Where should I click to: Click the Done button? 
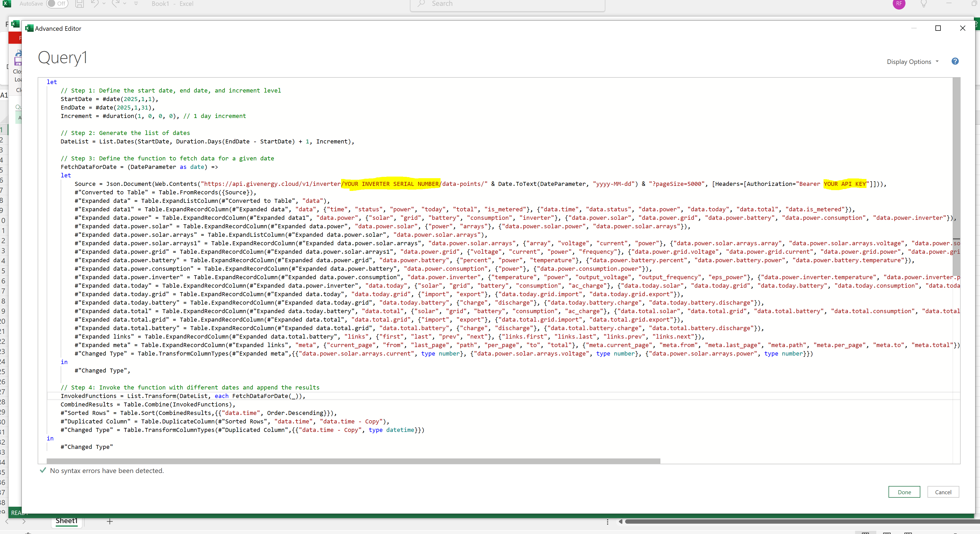tap(904, 492)
